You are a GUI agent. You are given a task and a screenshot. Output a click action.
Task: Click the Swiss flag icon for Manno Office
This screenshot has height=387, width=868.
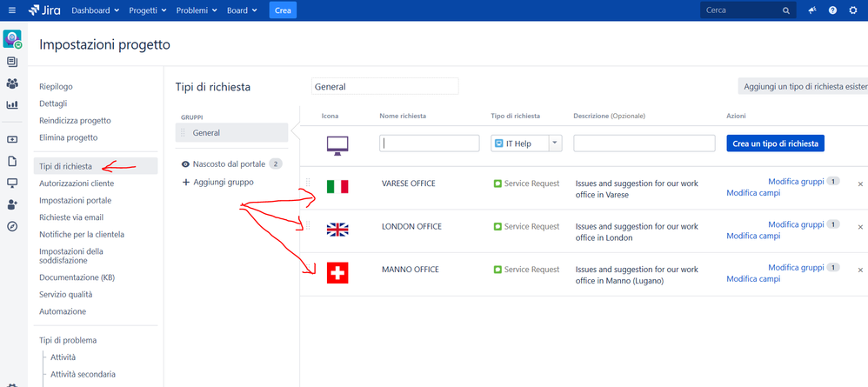(337, 273)
